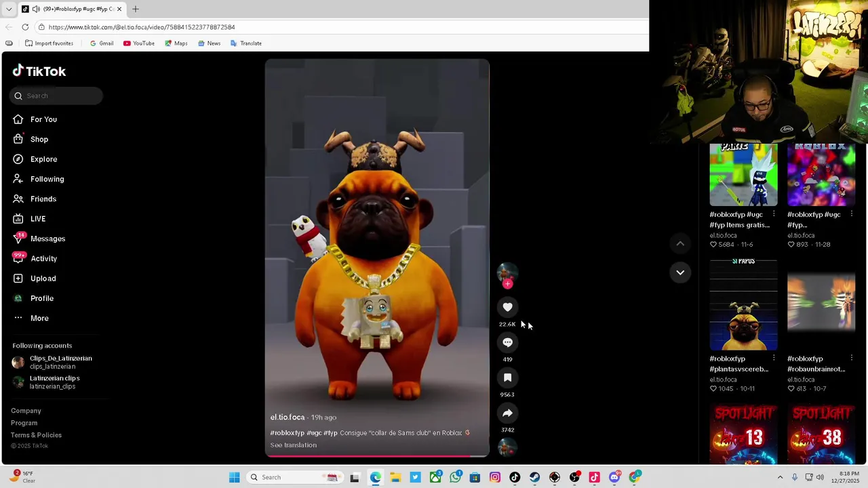Open the sound disc at bottom of action bar
This screenshot has width=868, height=488.
tap(507, 447)
